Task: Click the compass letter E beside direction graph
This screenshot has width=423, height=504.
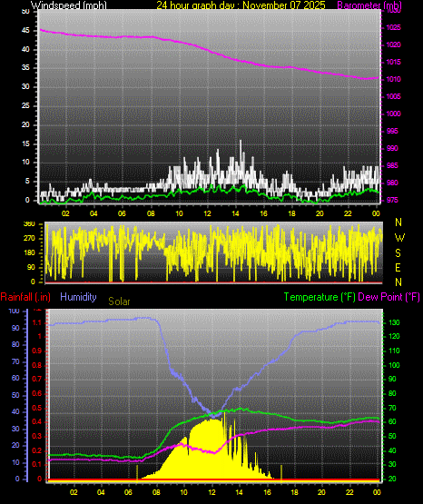Action: [x=398, y=267]
